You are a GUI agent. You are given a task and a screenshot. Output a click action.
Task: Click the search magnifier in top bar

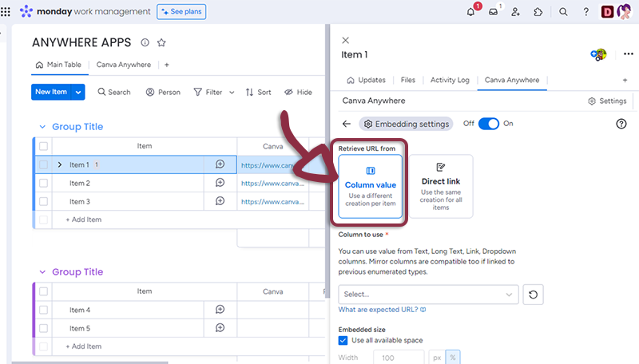(x=563, y=12)
